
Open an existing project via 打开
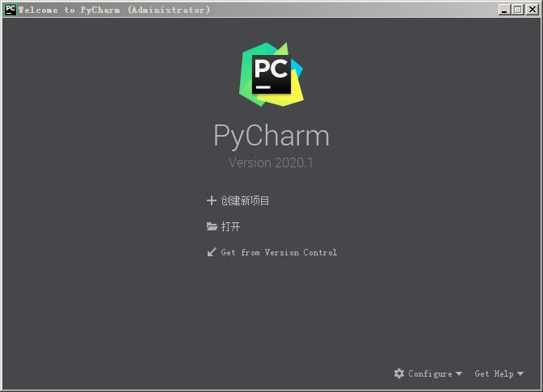coord(230,226)
